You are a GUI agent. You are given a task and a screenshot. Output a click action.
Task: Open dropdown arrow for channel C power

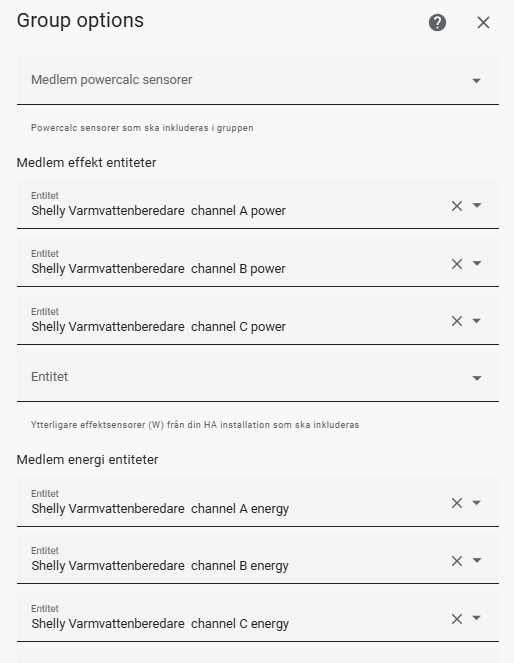(477, 321)
